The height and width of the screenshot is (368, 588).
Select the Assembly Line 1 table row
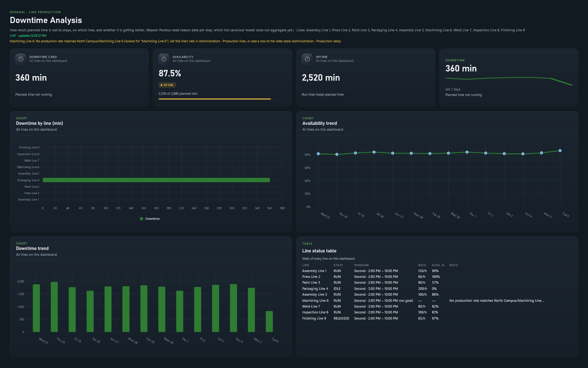coord(437,271)
